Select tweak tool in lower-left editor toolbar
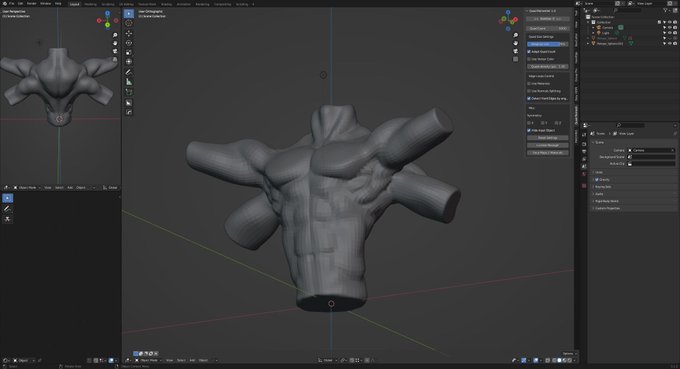The image size is (680, 369). (x=7, y=198)
